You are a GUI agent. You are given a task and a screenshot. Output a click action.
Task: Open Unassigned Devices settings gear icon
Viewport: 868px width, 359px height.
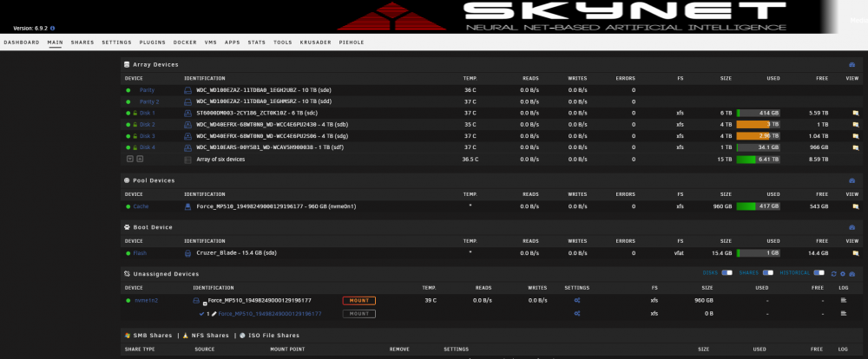[x=843, y=274]
